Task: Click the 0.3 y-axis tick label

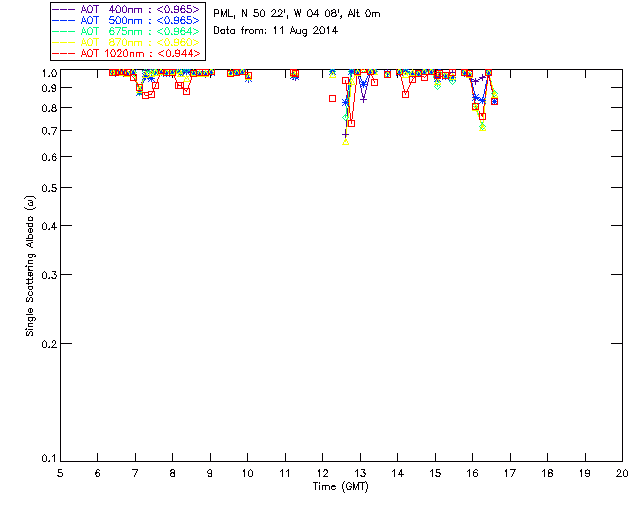Action: (49, 275)
